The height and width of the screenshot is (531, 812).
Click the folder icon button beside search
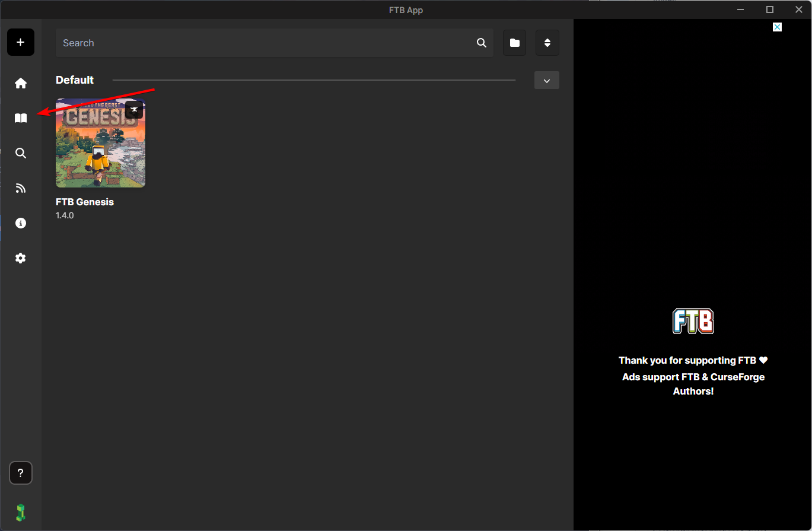coord(515,43)
